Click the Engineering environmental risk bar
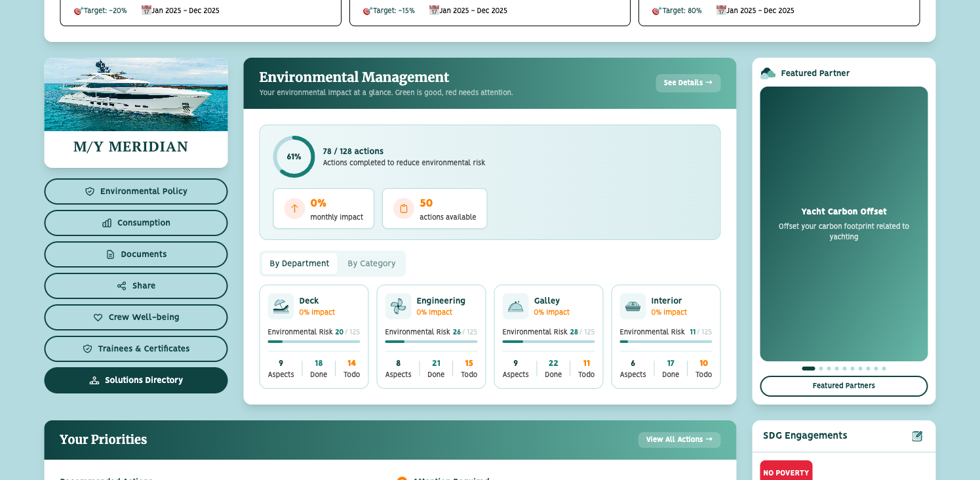 pos(431,342)
